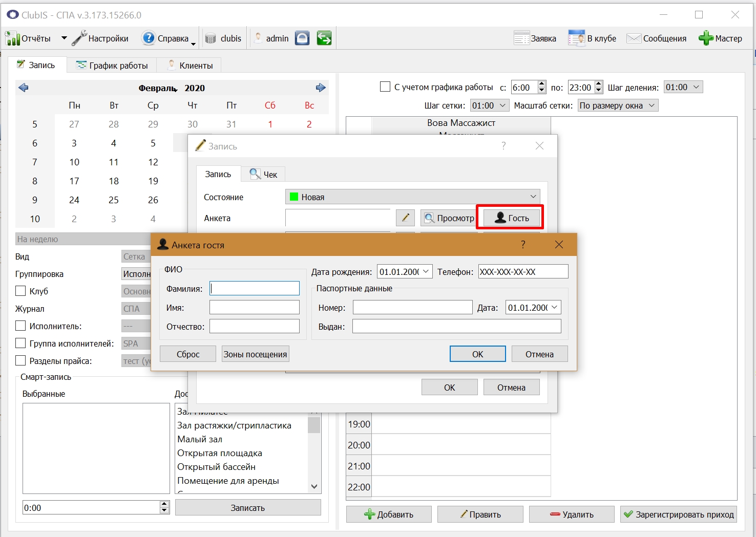Switch to the График работы tab
756x537 pixels.
(112, 66)
